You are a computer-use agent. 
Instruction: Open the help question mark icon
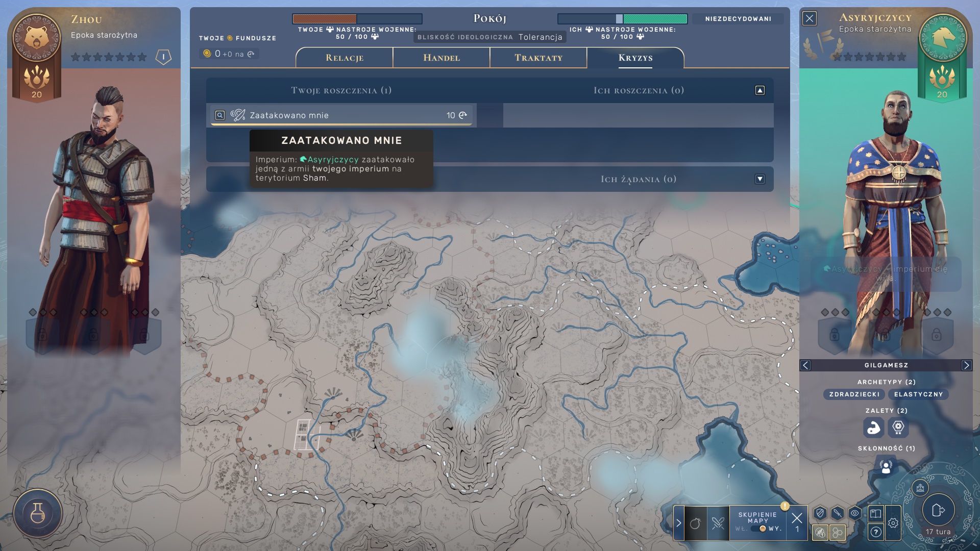(x=876, y=532)
